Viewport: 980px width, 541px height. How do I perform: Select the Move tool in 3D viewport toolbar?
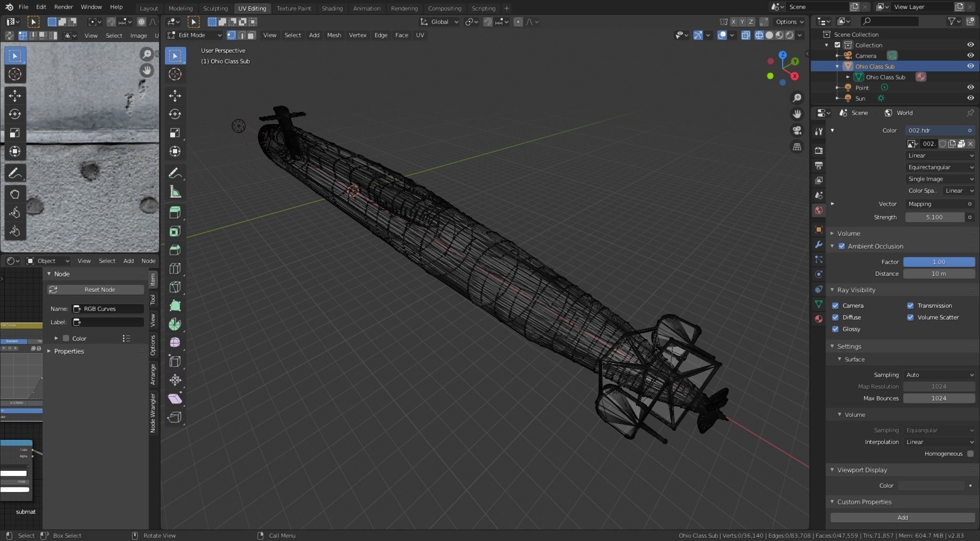click(x=175, y=95)
